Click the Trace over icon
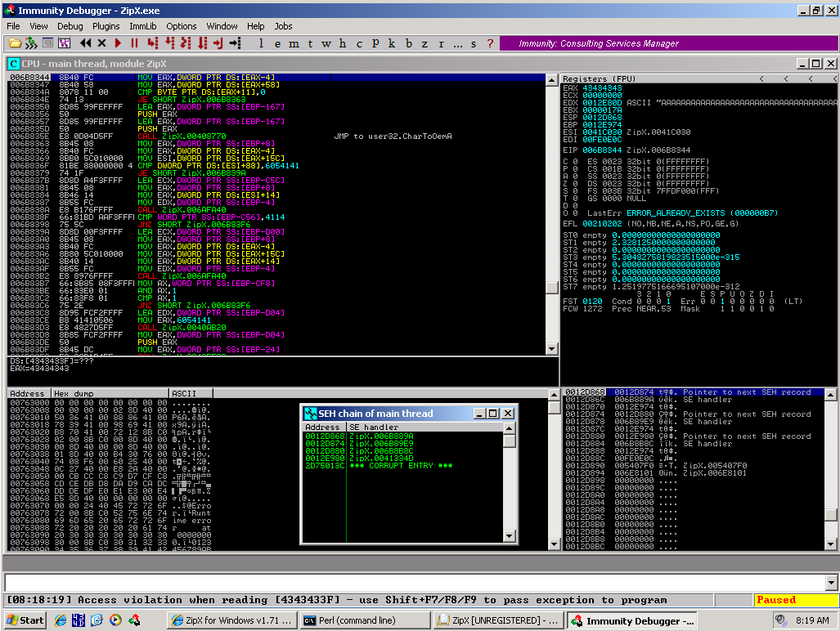The image size is (840, 631). point(202,43)
